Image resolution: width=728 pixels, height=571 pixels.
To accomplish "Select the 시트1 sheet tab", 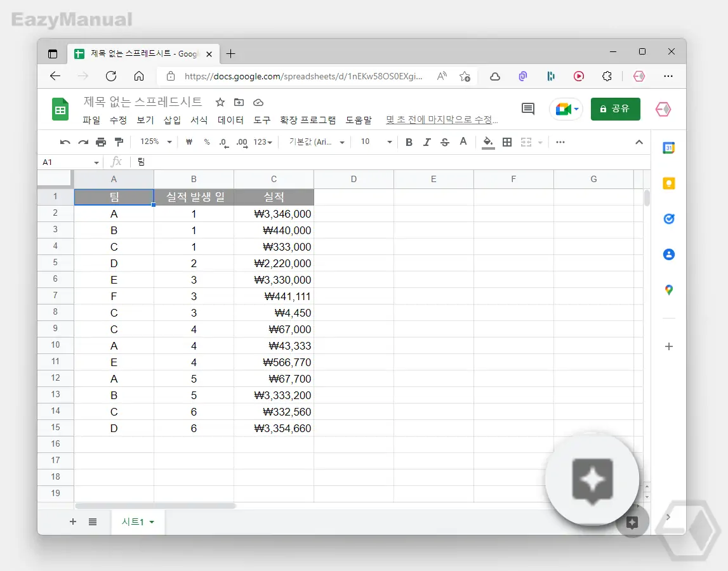I will coord(138,522).
